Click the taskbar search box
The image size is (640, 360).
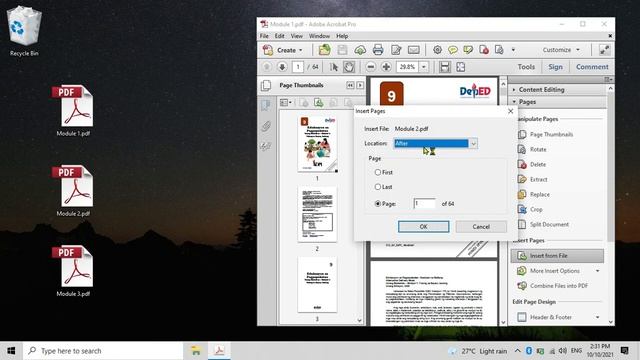[103, 351]
